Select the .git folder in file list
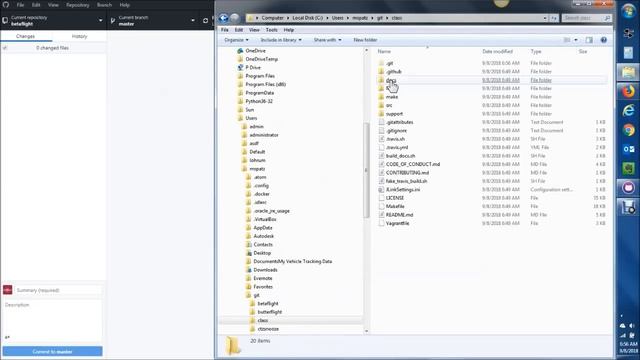 point(389,63)
